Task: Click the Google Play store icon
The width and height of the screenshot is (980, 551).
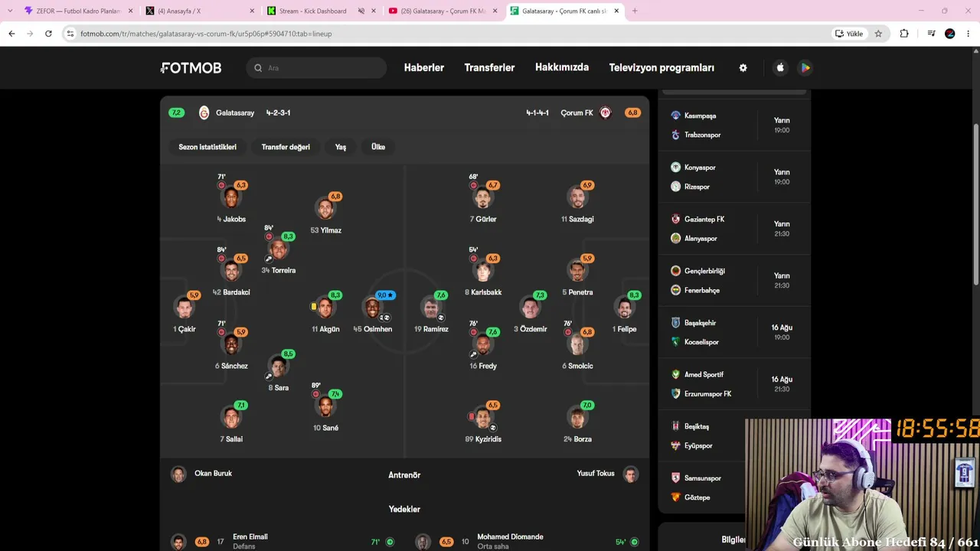Action: tap(805, 67)
